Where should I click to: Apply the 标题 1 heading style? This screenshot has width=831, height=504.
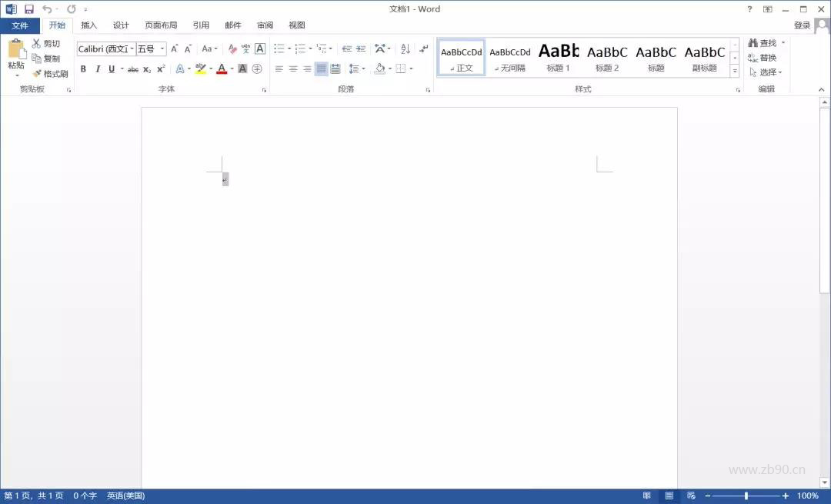558,56
